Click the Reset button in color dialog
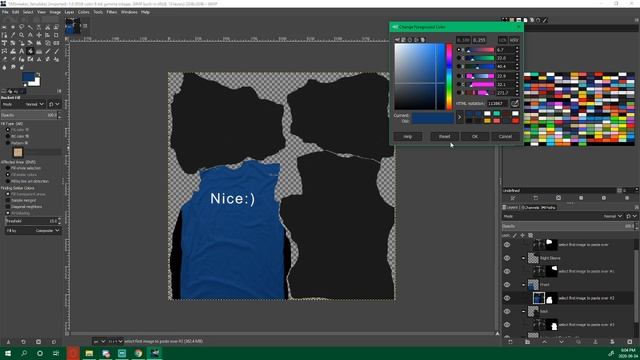This screenshot has height=360, width=640. pos(444,136)
